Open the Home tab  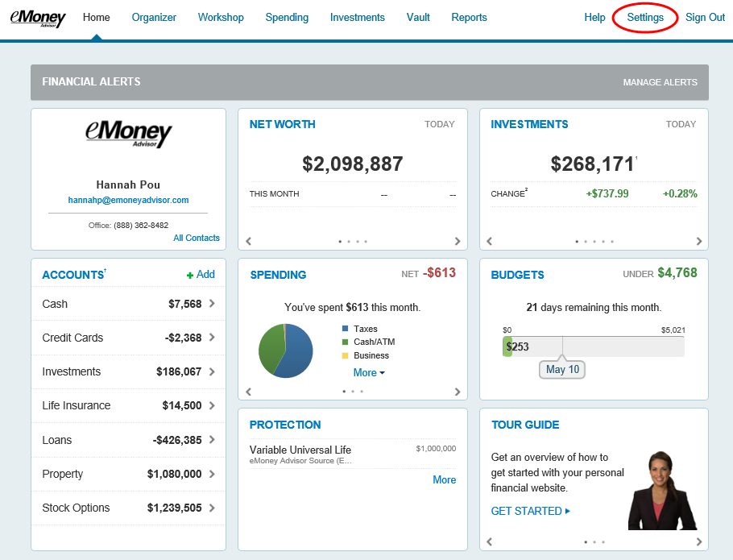coord(97,17)
